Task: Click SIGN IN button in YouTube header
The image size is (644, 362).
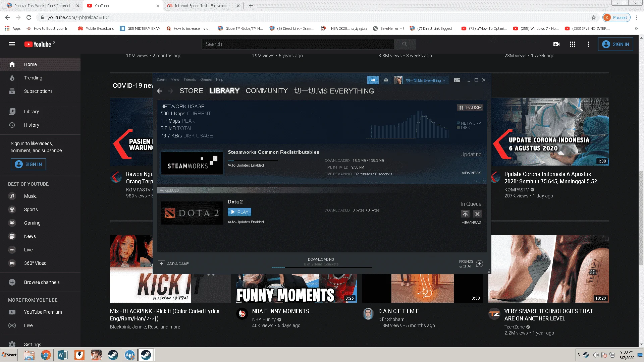Action: pos(615,44)
